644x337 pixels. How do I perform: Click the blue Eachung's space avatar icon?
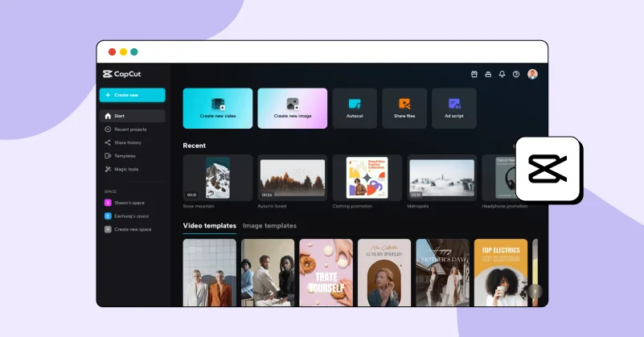pyautogui.click(x=108, y=216)
